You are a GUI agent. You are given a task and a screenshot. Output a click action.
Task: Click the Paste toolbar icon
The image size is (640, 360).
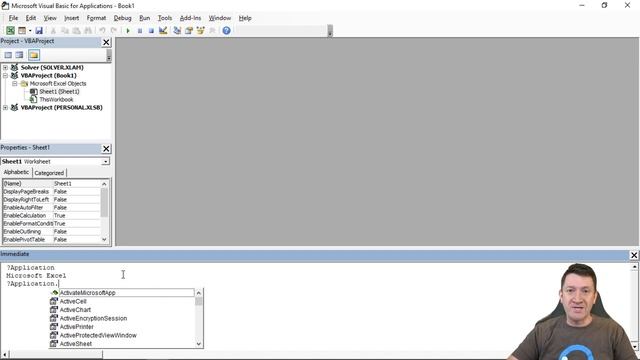tap(76, 31)
